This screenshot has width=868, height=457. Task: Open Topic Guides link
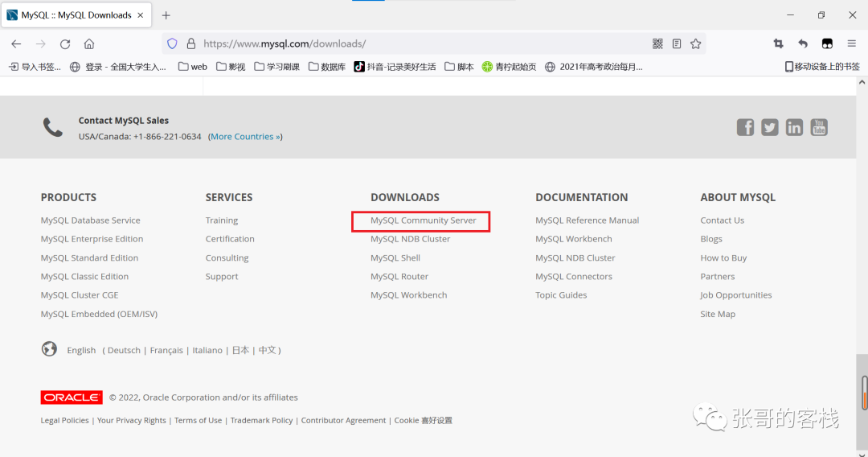[561, 295]
